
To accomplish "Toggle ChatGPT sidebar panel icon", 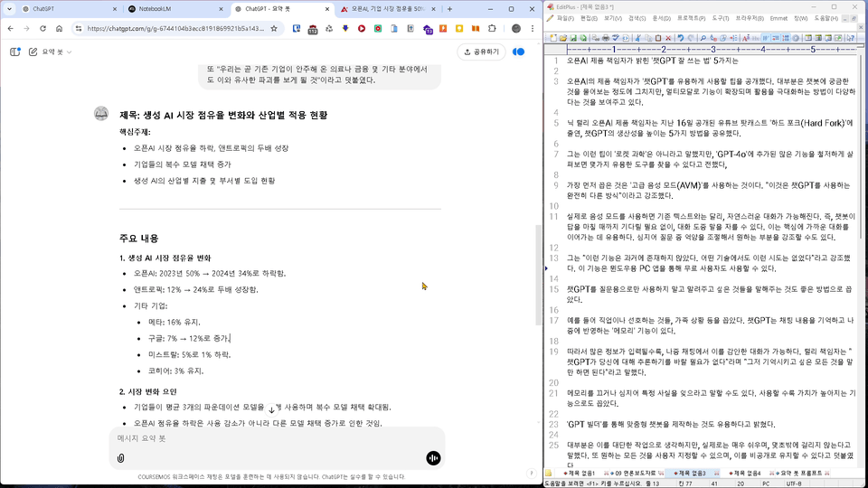I will (x=15, y=52).
